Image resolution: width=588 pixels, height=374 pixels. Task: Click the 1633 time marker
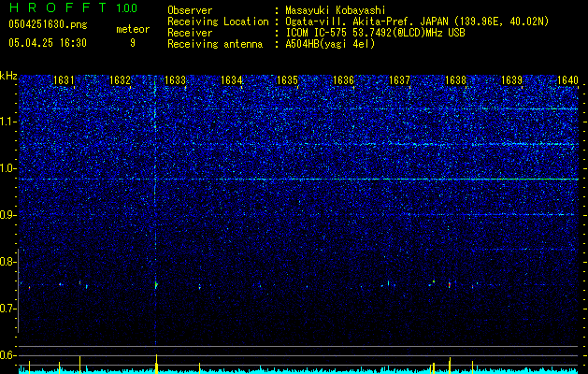coord(176,80)
